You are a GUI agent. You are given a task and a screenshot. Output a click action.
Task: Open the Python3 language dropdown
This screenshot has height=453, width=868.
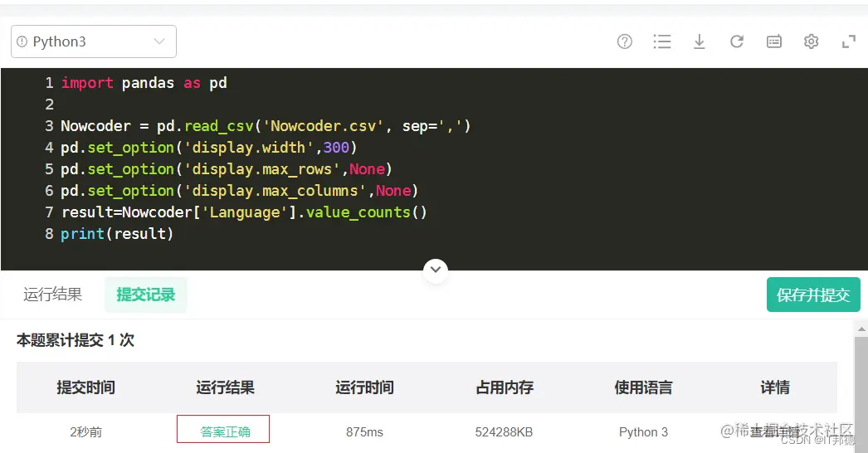click(94, 41)
